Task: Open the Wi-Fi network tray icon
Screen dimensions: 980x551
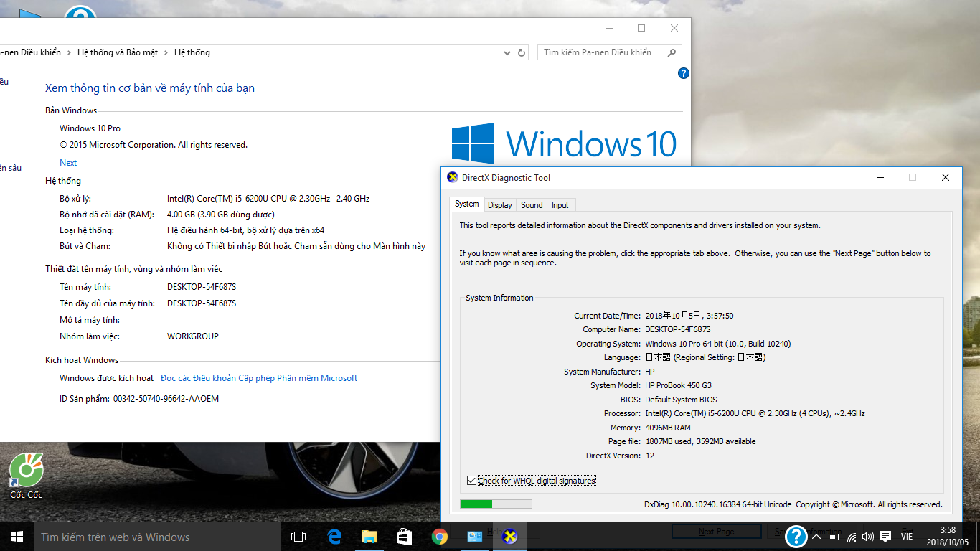Action: point(852,537)
